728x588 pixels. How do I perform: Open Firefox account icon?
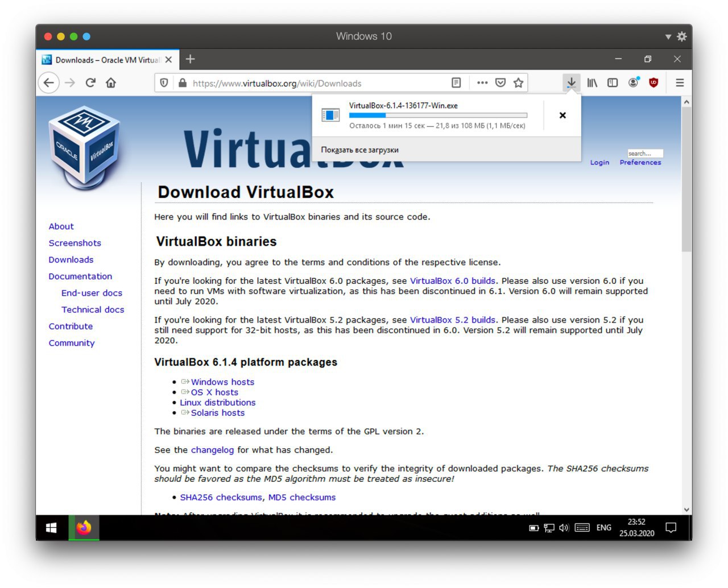(633, 83)
